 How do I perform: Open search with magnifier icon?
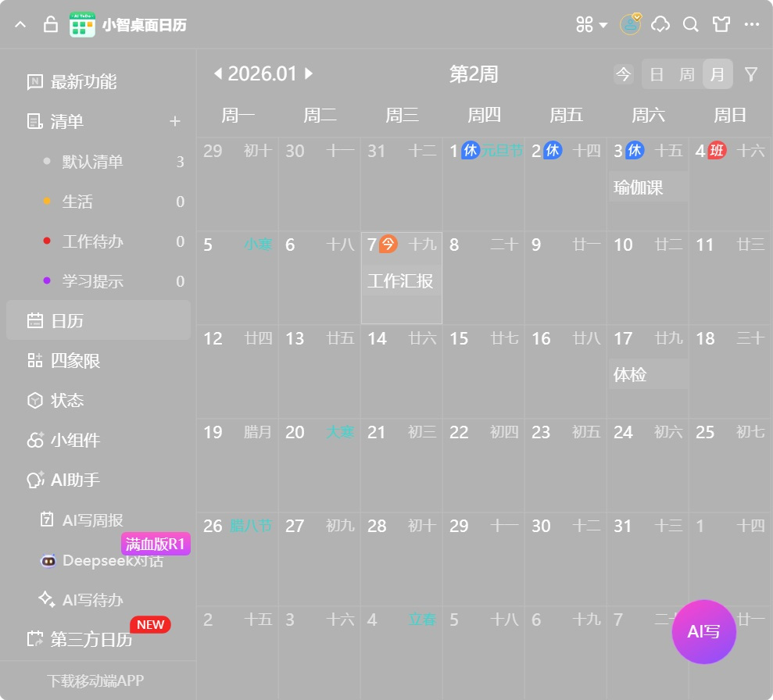[x=690, y=24]
